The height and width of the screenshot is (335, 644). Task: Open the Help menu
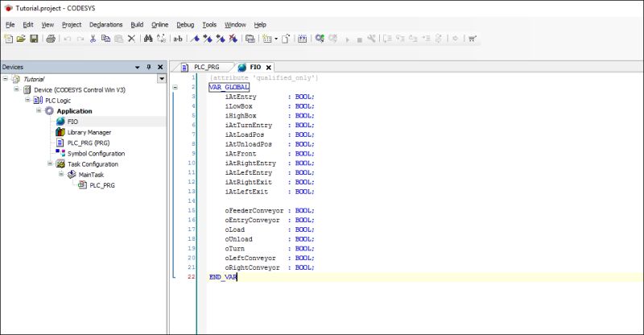coord(260,25)
